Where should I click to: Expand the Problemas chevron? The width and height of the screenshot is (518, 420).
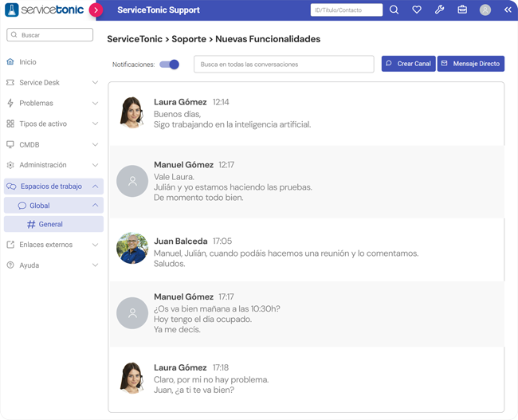click(95, 103)
